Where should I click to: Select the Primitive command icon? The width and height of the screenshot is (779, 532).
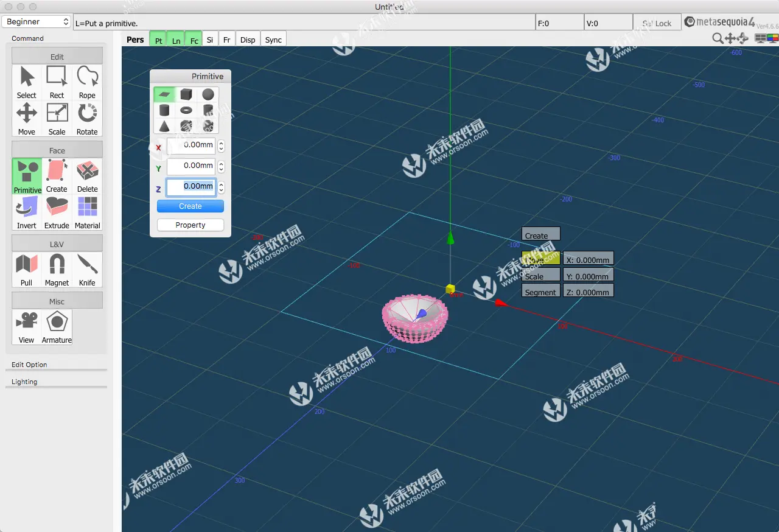[27, 177]
